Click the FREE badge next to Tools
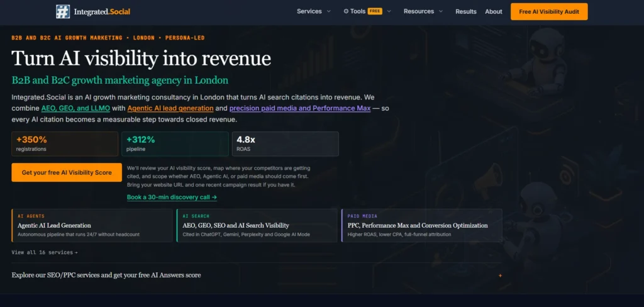644x307 pixels. coord(375,11)
